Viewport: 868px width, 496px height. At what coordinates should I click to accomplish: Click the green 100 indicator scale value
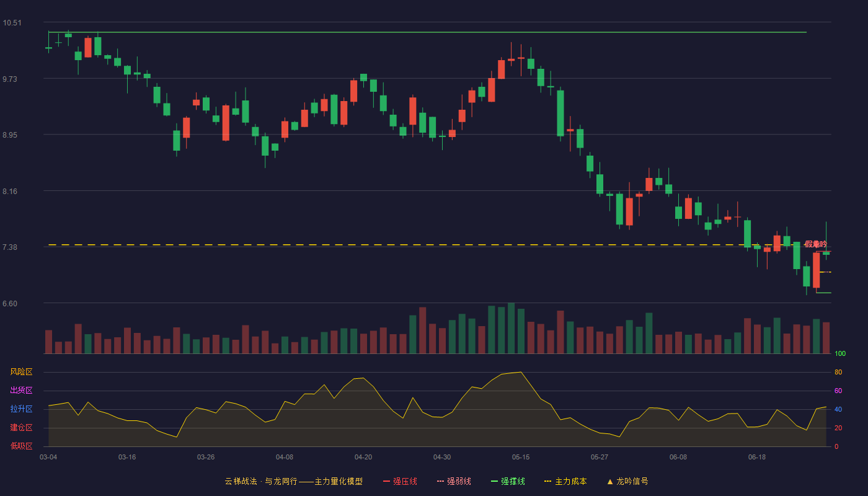coord(840,354)
